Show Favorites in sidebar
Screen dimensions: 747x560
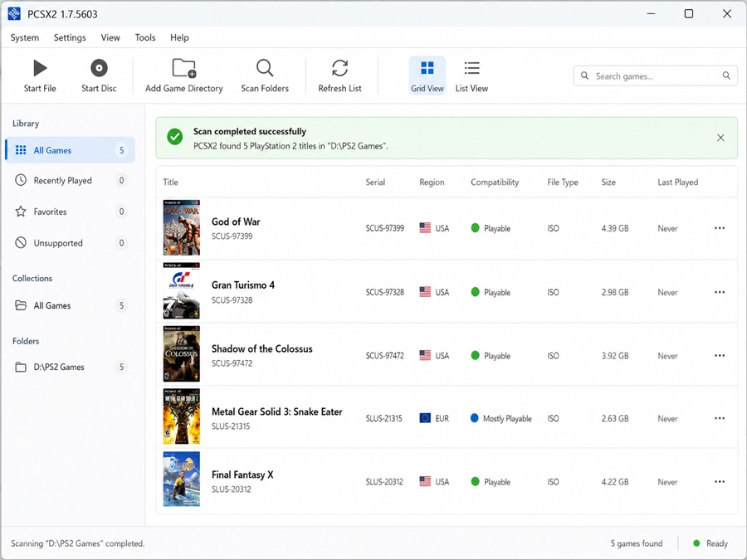pyautogui.click(x=70, y=212)
